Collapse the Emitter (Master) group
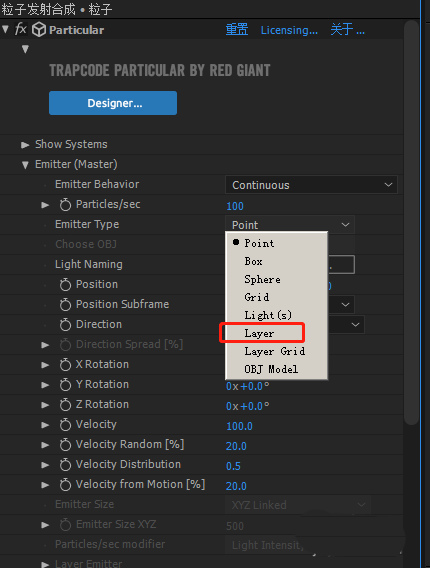This screenshot has height=568, width=430. tap(25, 165)
